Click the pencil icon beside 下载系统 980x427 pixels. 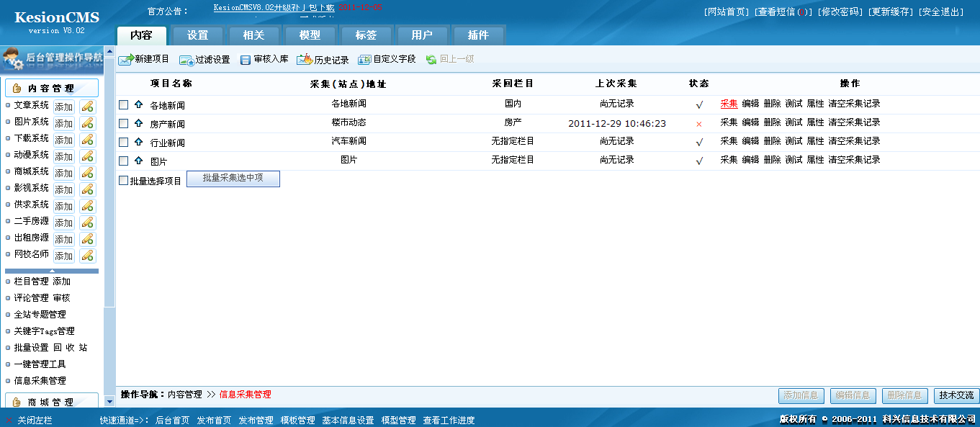click(x=88, y=140)
